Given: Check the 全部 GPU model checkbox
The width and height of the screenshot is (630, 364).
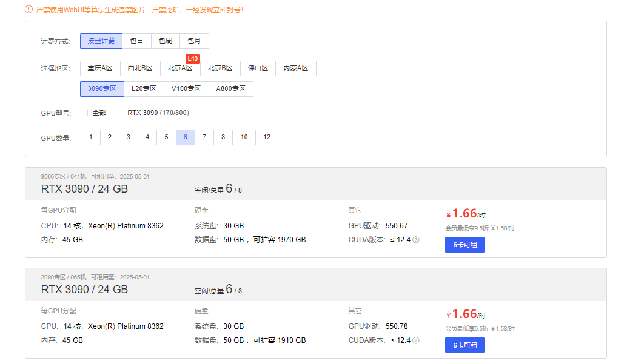Looking at the screenshot, I should tap(84, 113).
